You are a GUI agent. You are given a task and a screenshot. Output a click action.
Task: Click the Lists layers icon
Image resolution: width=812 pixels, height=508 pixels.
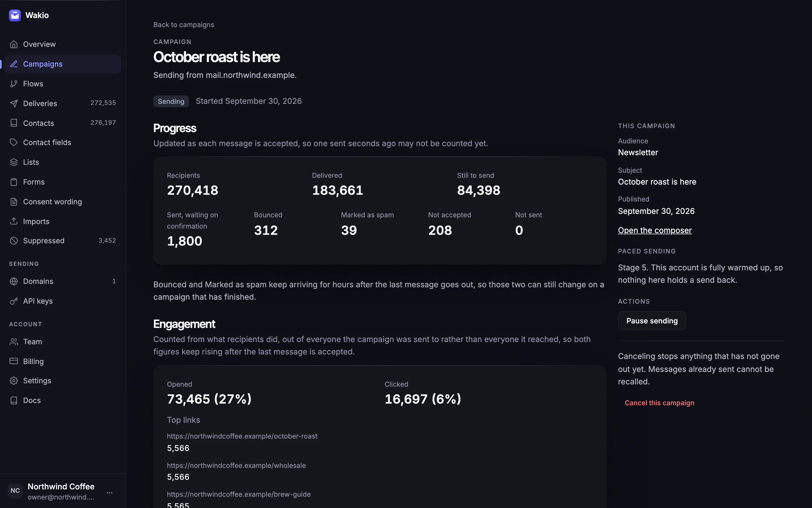14,162
